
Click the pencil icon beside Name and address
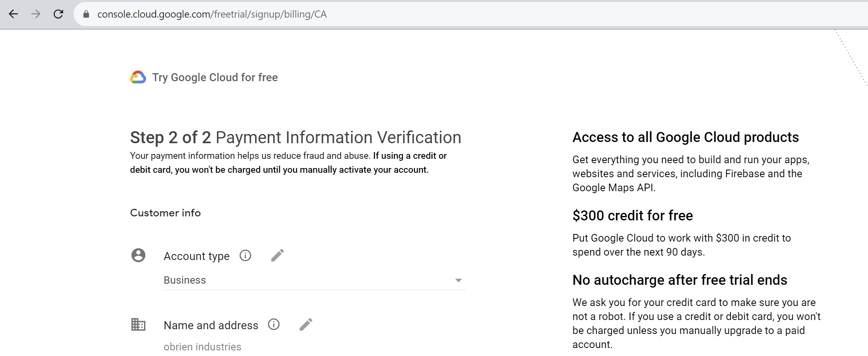tap(306, 324)
